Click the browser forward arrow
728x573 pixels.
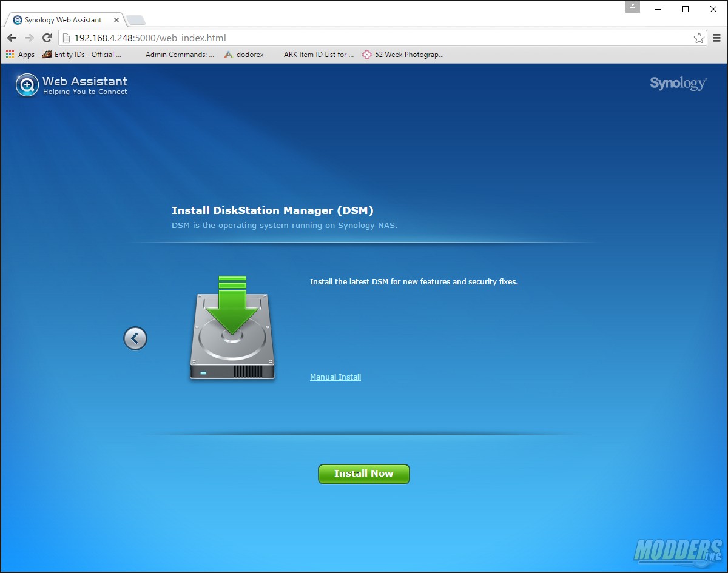[29, 38]
